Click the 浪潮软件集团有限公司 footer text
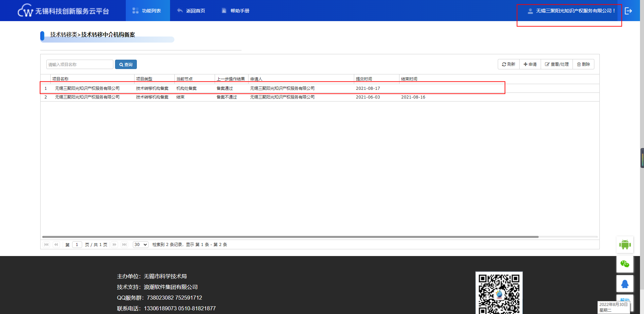Screen dimensions: 644x314 pyautogui.click(x=171, y=287)
